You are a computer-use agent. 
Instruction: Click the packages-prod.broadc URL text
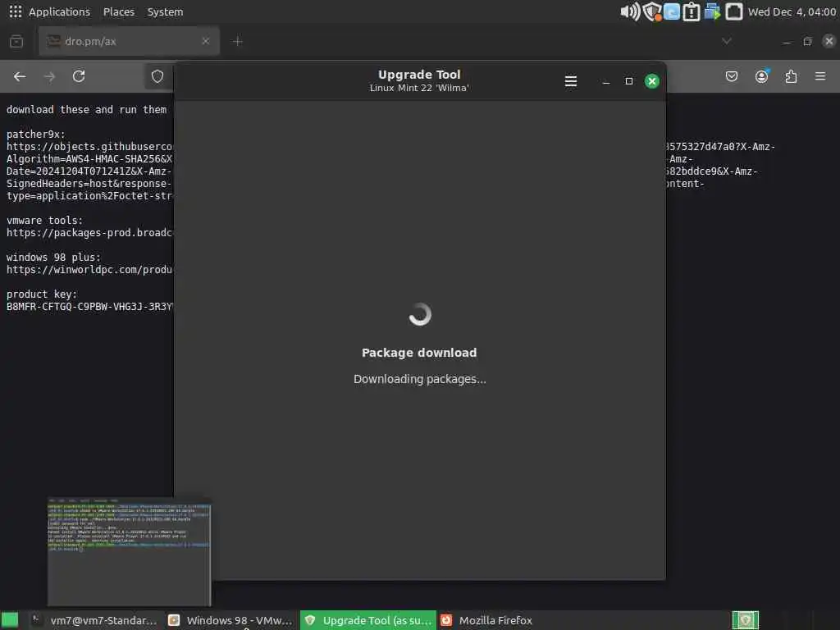[89, 233]
